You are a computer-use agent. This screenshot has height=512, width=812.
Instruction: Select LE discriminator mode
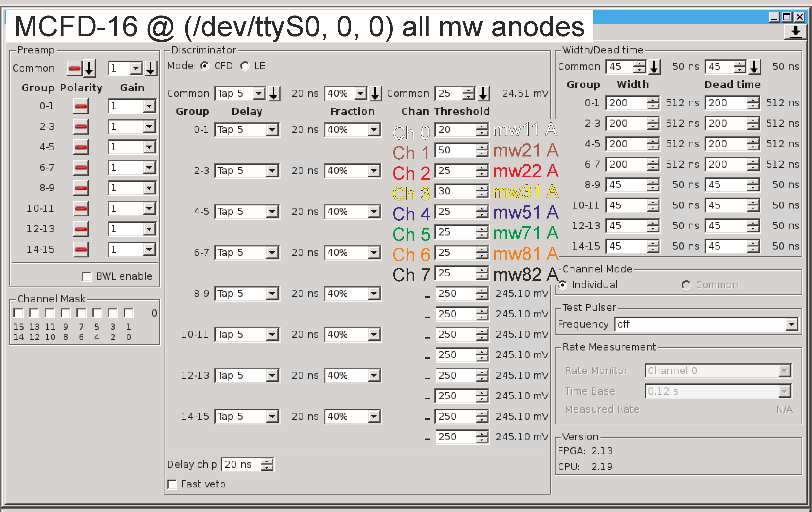pos(245,66)
